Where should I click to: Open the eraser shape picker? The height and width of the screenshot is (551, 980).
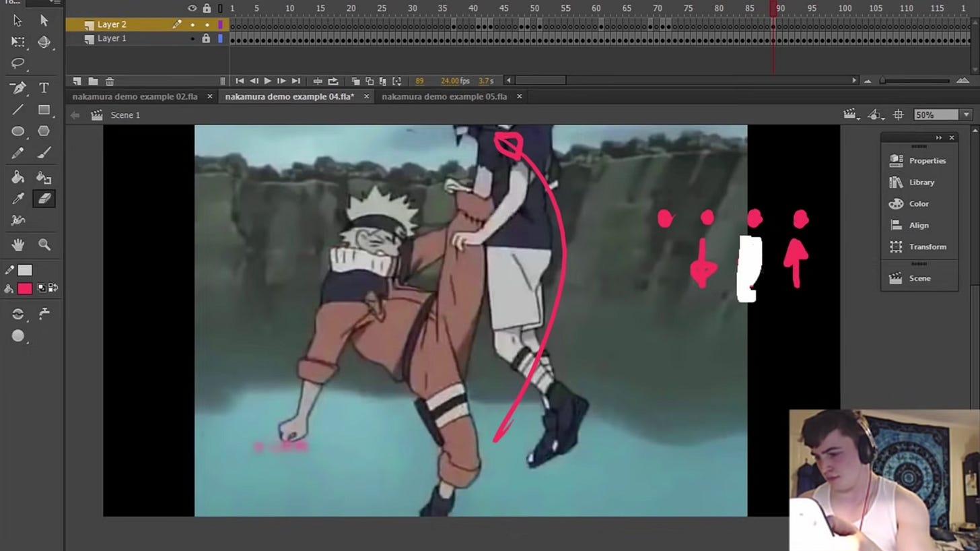(17, 336)
